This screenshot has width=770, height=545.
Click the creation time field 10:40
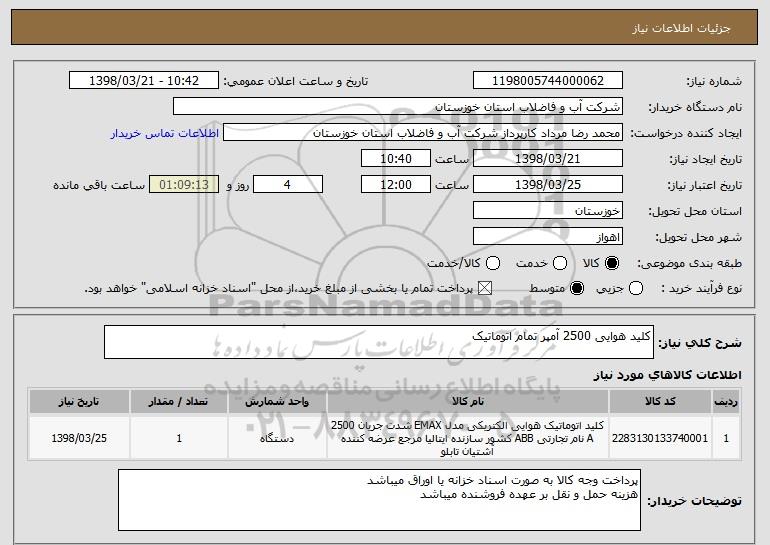(396, 159)
